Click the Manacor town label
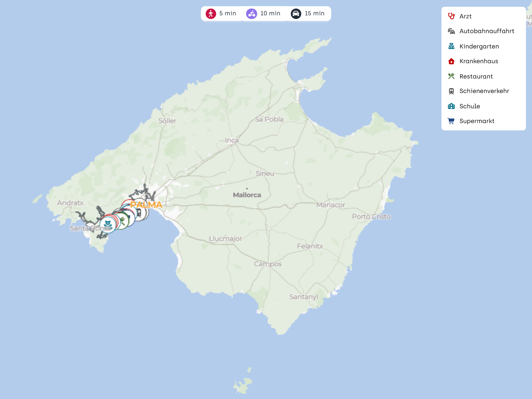This screenshot has width=532, height=399. click(331, 205)
